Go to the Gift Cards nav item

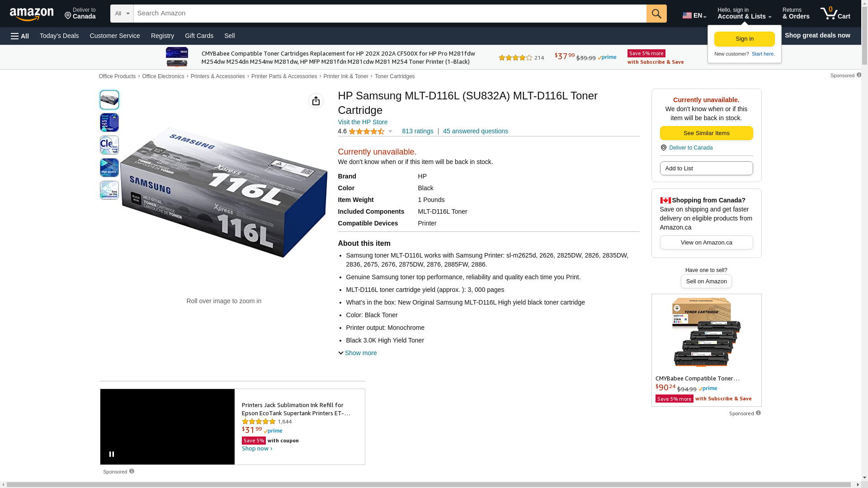point(199,36)
